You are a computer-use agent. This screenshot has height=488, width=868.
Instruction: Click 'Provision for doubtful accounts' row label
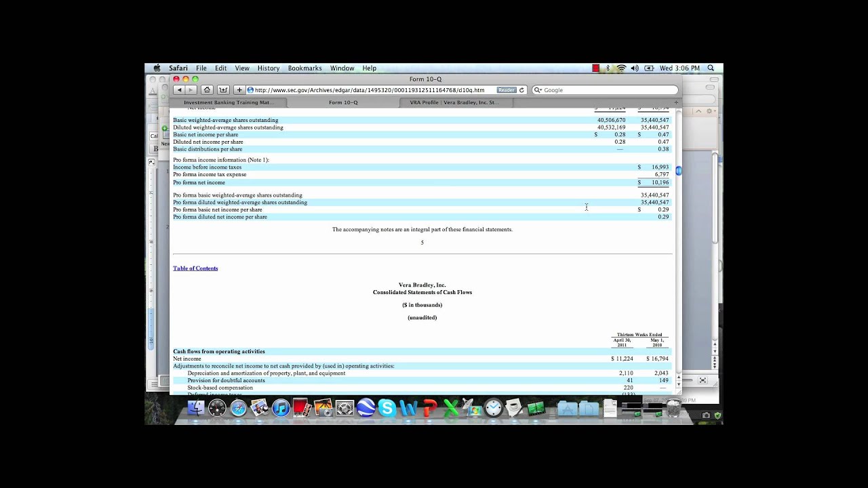pyautogui.click(x=226, y=380)
